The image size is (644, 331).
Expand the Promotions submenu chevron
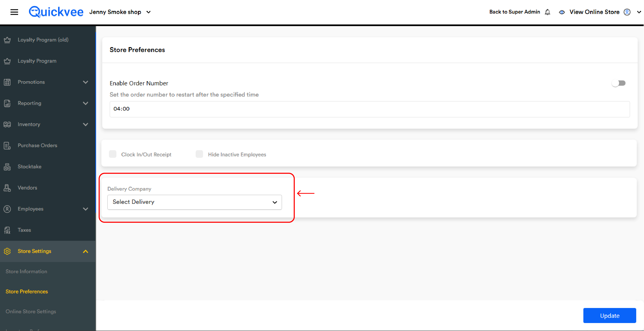tap(85, 82)
